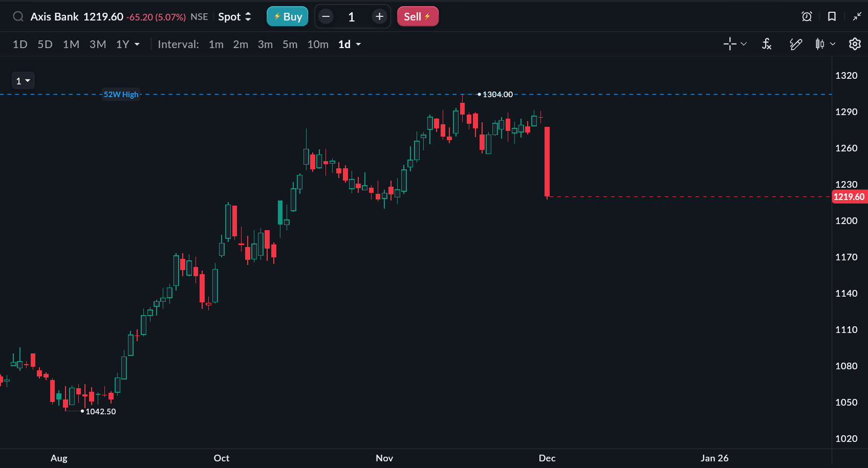Viewport: 868px width, 468px height.
Task: Expand the Spot segment selector
Action: click(x=234, y=16)
